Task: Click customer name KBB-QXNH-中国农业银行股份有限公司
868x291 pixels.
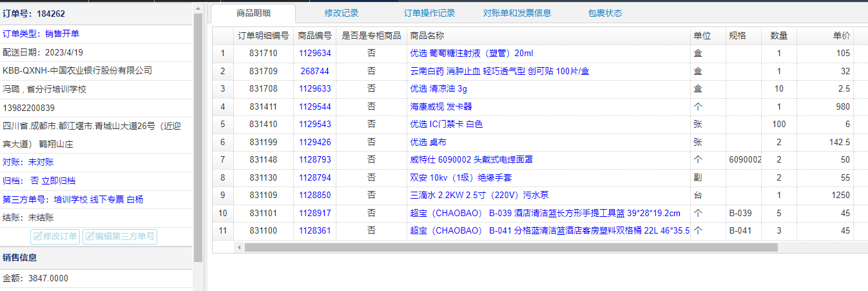Action: [x=77, y=70]
